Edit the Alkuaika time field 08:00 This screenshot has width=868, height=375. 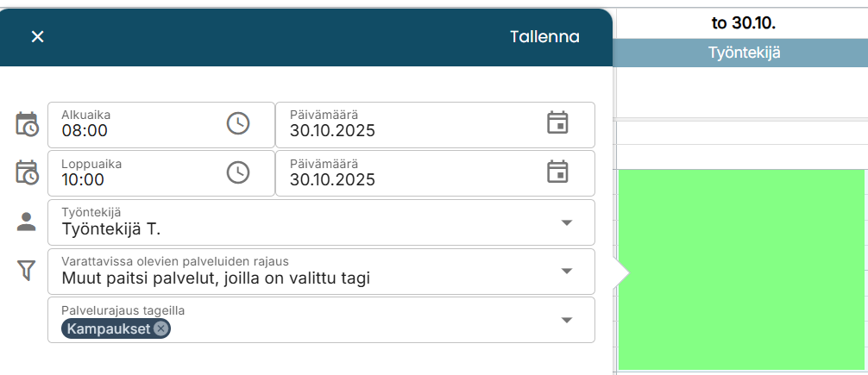tap(129, 131)
